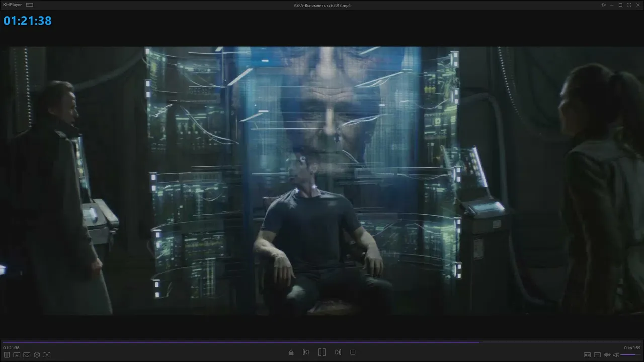Minimize the KMPlayer window

[x=612, y=5]
